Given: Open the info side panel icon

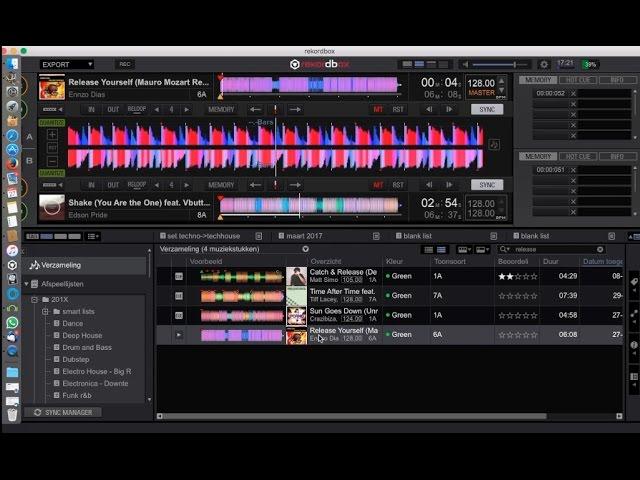Looking at the screenshot, I should 634,345.
